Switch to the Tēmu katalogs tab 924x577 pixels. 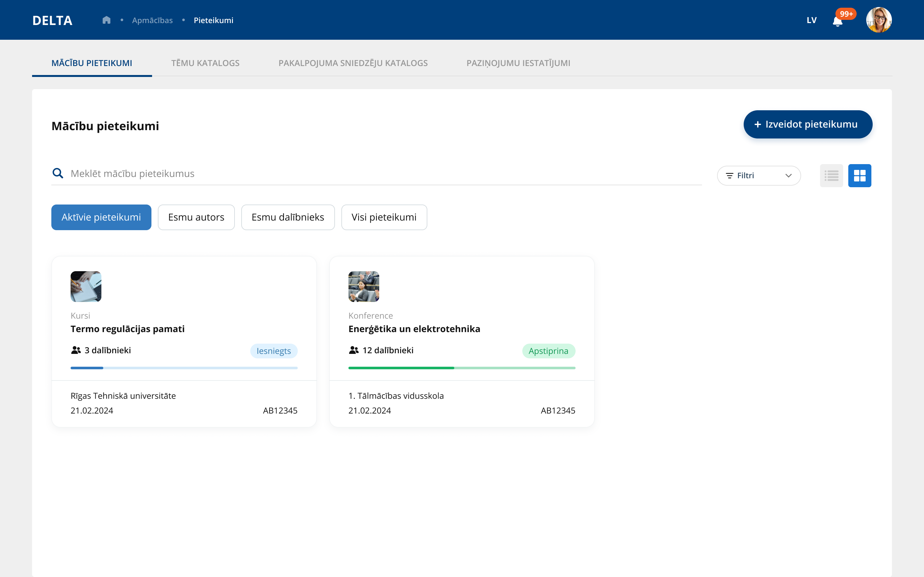205,63
